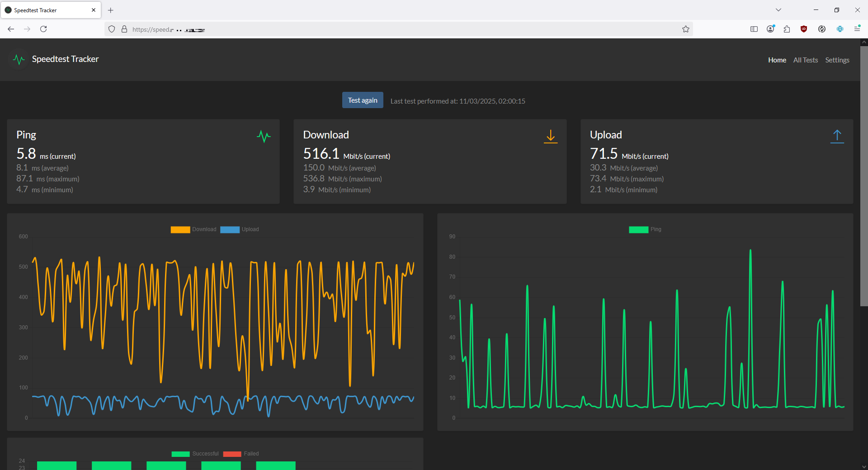
Task: Toggle Upload dataset in chart legend
Action: click(240, 229)
